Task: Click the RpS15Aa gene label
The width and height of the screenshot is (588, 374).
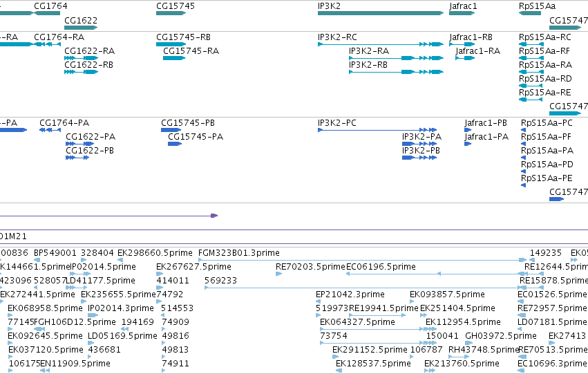Action: pos(537,6)
